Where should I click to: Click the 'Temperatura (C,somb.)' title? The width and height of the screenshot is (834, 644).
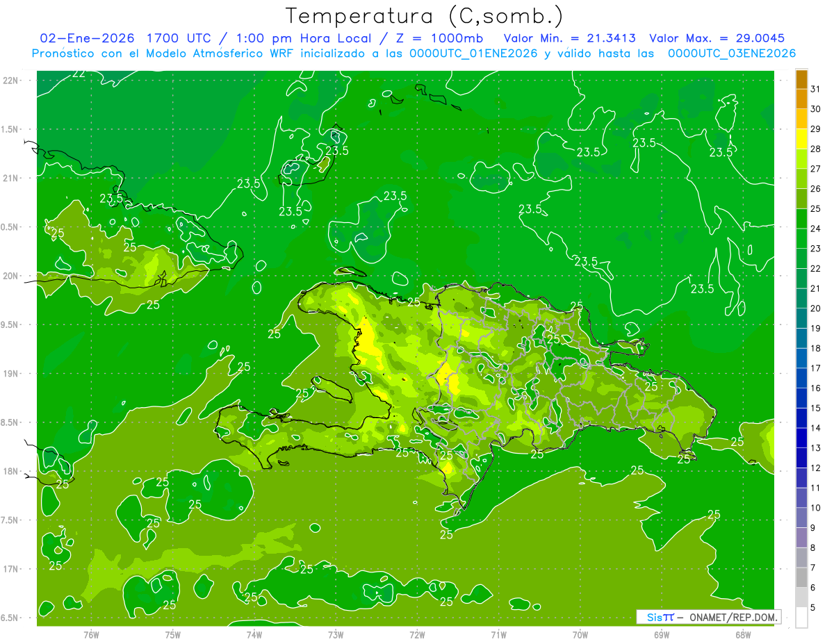pyautogui.click(x=424, y=16)
